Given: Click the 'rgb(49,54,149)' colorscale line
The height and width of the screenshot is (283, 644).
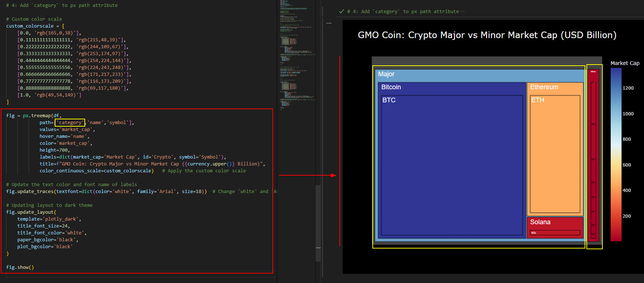Looking at the screenshot, I should [49, 95].
